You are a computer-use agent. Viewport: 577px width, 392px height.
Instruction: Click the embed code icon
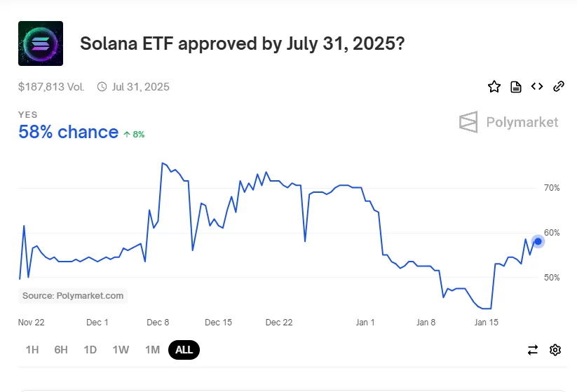coord(537,87)
